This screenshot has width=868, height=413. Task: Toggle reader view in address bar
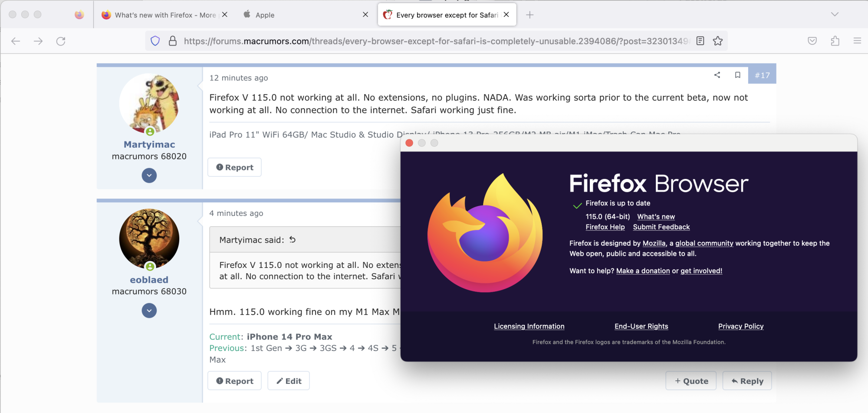tap(700, 41)
